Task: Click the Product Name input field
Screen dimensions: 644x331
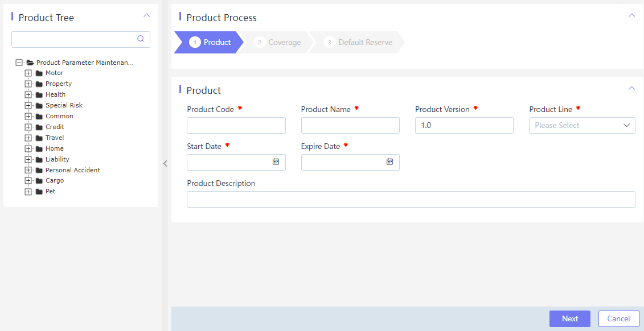Action: coord(350,126)
